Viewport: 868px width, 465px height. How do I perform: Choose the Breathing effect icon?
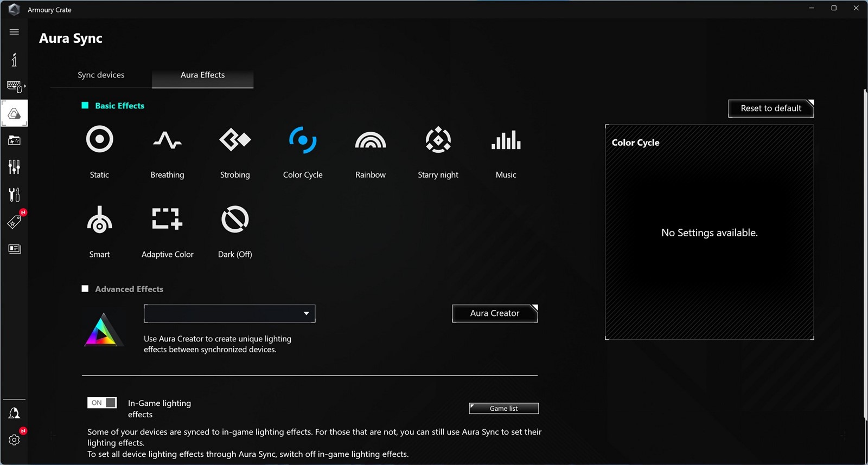[x=167, y=140]
